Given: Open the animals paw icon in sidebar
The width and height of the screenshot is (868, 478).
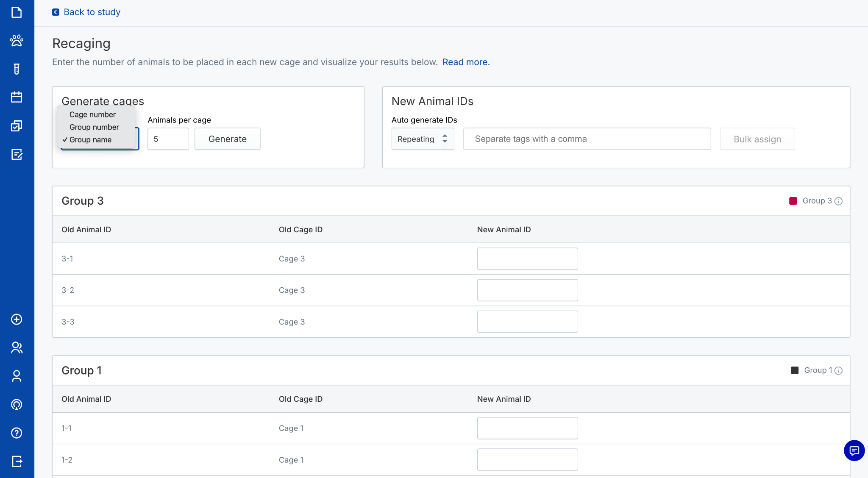Looking at the screenshot, I should click(17, 41).
